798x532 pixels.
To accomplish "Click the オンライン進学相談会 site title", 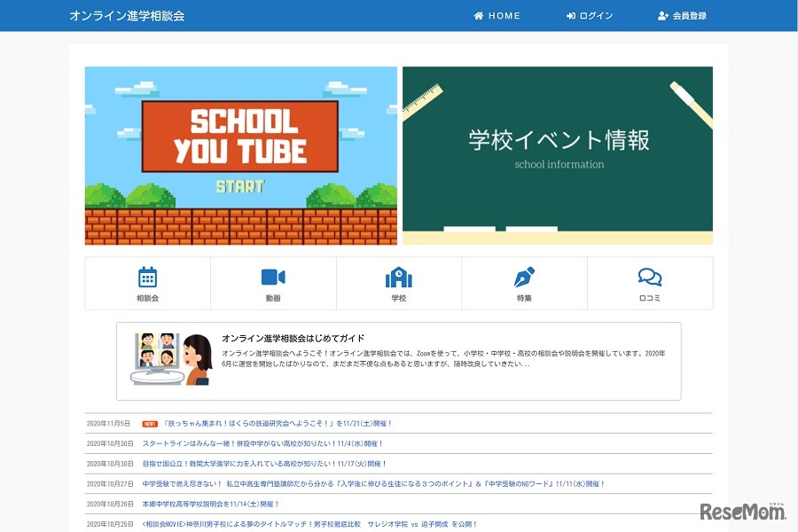I will click(x=127, y=16).
